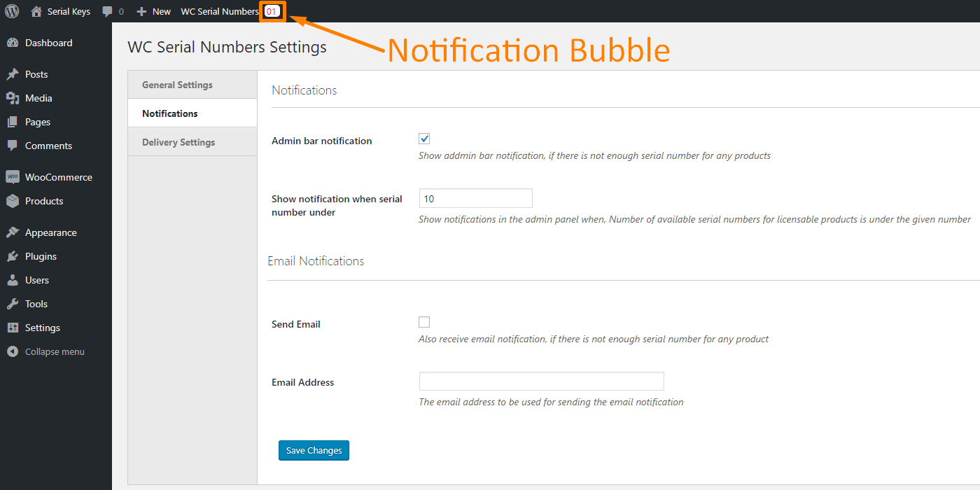Open Media menu label

click(38, 98)
